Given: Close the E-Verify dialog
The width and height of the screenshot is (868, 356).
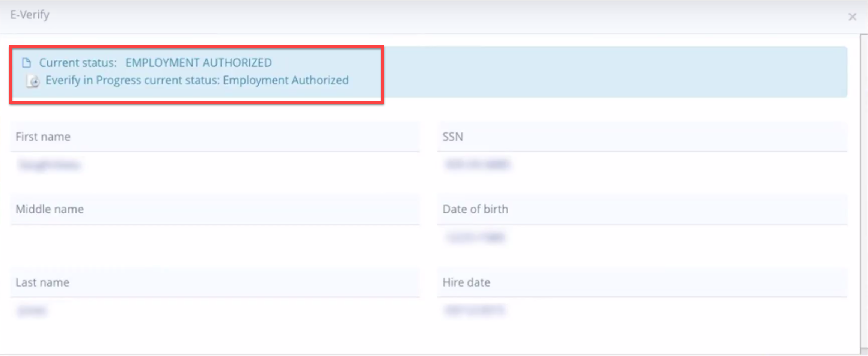Looking at the screenshot, I should (x=853, y=17).
